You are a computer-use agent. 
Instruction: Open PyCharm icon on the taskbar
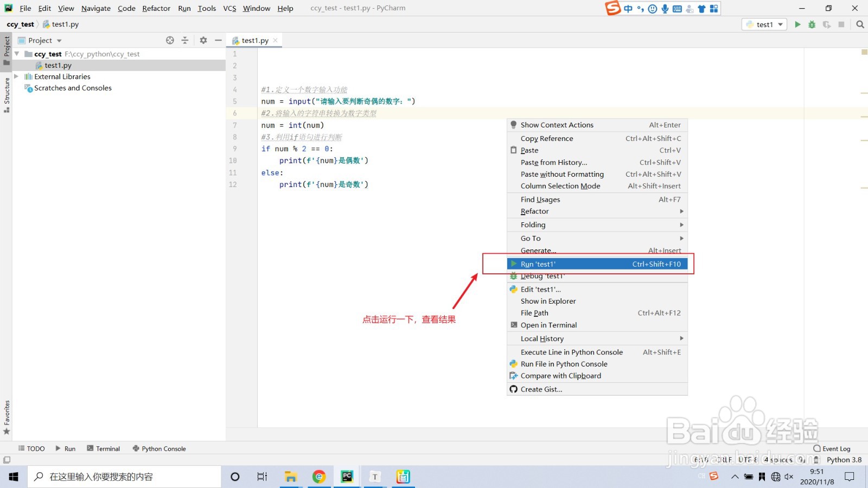(x=347, y=477)
